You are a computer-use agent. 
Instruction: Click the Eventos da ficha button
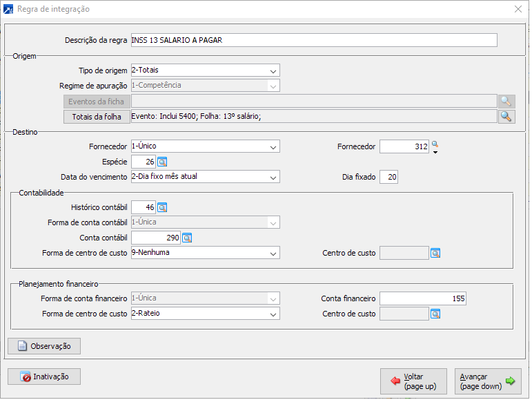[97, 102]
